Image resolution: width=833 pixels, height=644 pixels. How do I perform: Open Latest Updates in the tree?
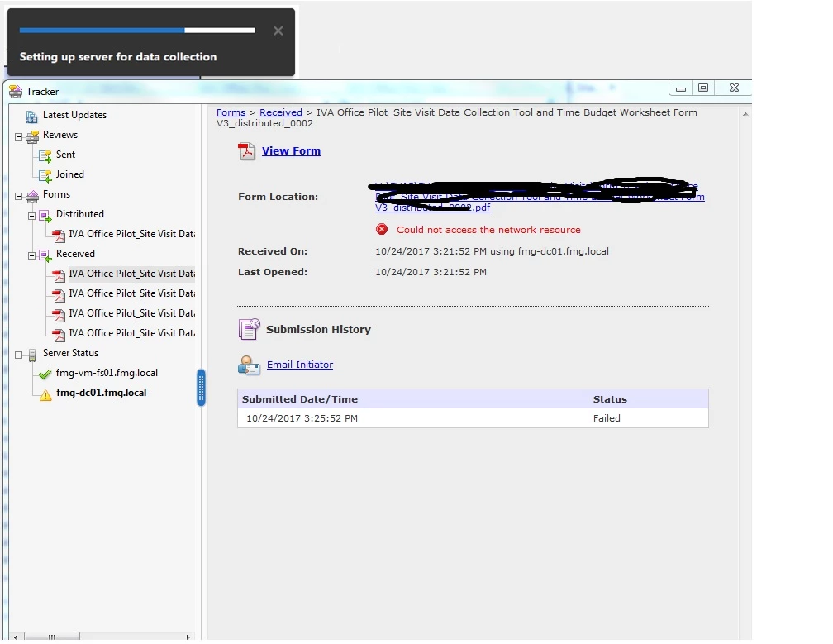pyautogui.click(x=74, y=115)
